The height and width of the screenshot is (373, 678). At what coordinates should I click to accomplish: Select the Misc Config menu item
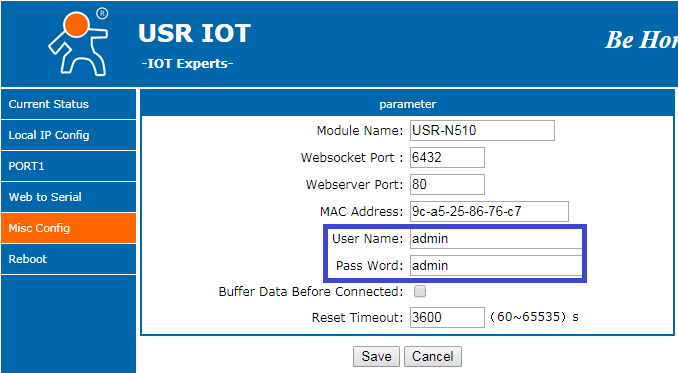pyautogui.click(x=68, y=228)
